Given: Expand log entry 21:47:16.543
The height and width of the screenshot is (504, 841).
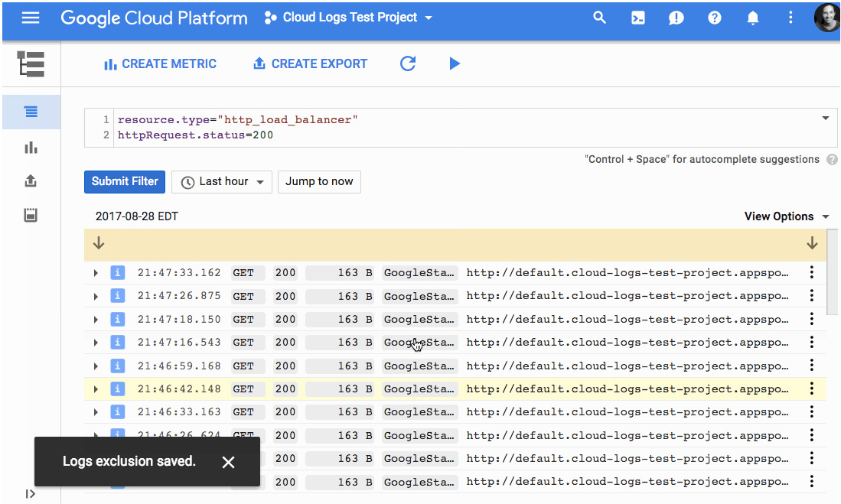Looking at the screenshot, I should point(96,343).
